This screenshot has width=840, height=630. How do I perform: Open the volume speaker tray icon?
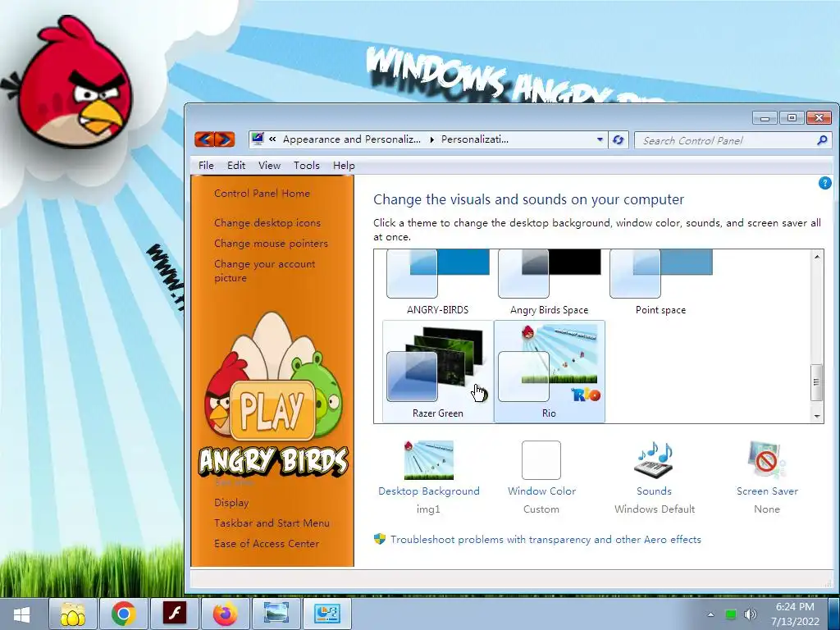point(751,614)
